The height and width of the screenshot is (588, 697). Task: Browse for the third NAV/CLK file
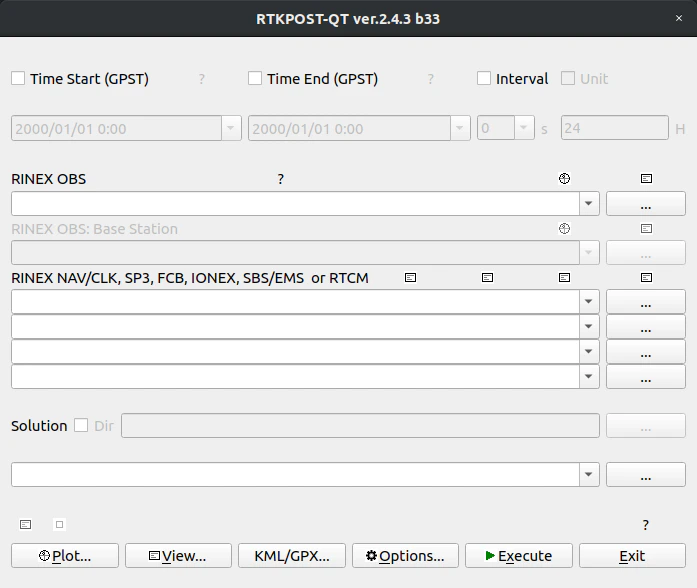[x=645, y=351]
